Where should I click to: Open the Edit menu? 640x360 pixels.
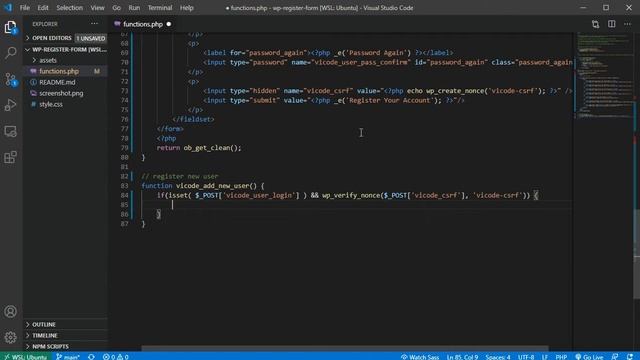point(43,8)
